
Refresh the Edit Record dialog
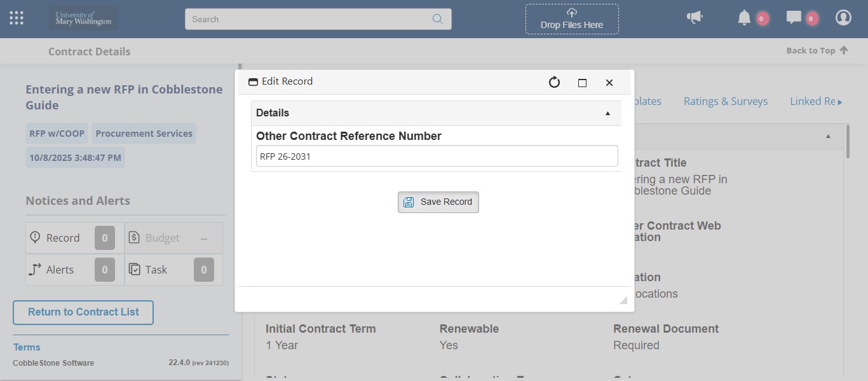554,82
